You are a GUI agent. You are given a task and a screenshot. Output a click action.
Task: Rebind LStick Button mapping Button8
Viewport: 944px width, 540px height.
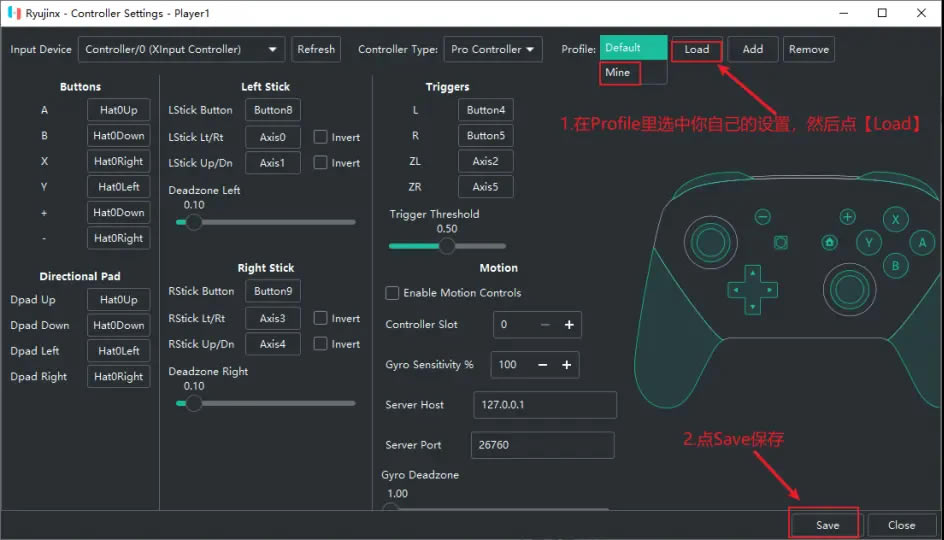point(273,110)
